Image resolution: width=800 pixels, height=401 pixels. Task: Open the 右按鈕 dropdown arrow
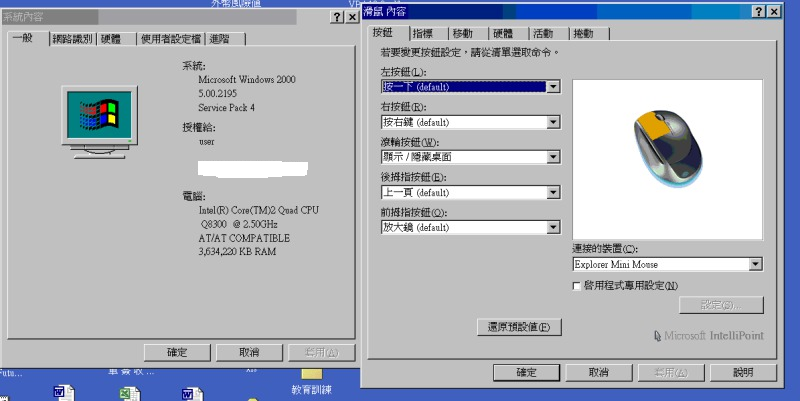click(553, 122)
